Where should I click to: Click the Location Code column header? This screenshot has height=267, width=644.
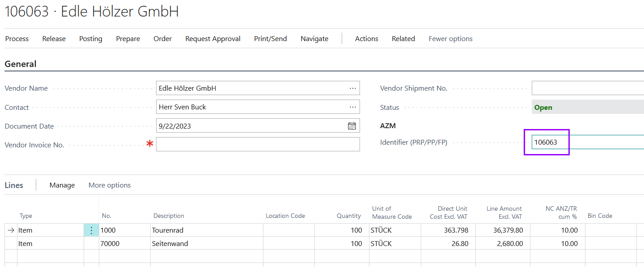click(x=285, y=216)
